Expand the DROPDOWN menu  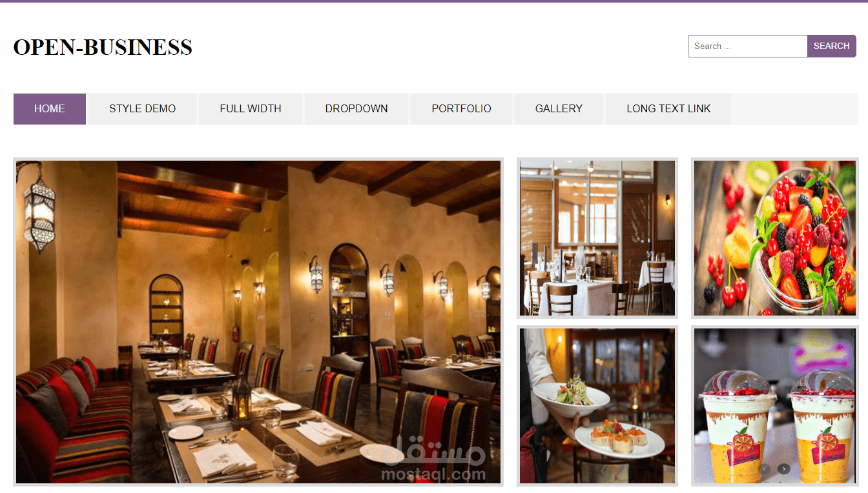tap(356, 109)
